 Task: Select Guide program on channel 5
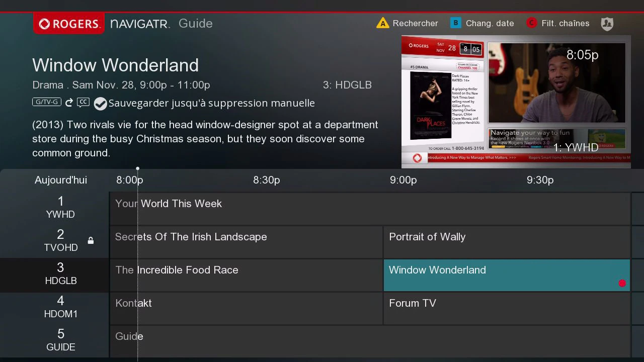(370, 341)
